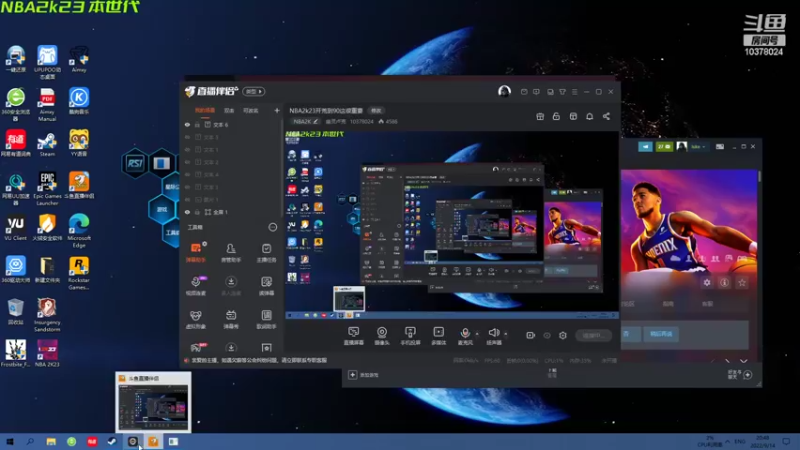Toggle visibility of layer 文本 6
Screen dimensions: 800x450
click(187, 124)
